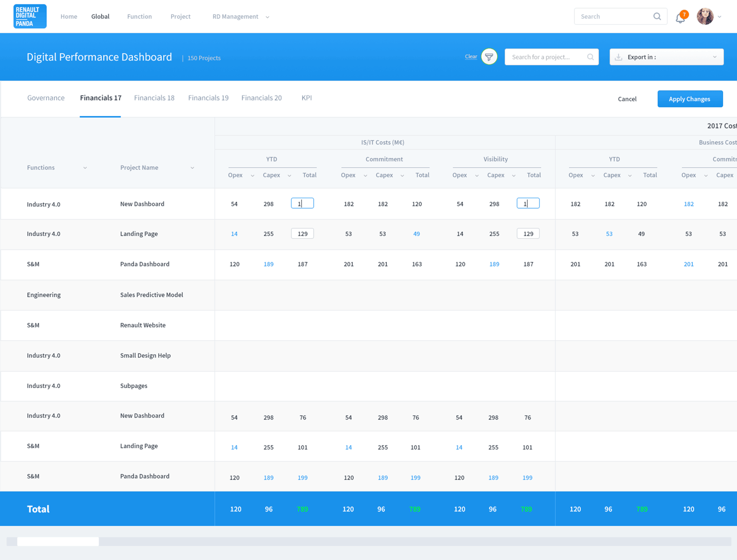Click the Clear link to reset filters

tap(470, 56)
